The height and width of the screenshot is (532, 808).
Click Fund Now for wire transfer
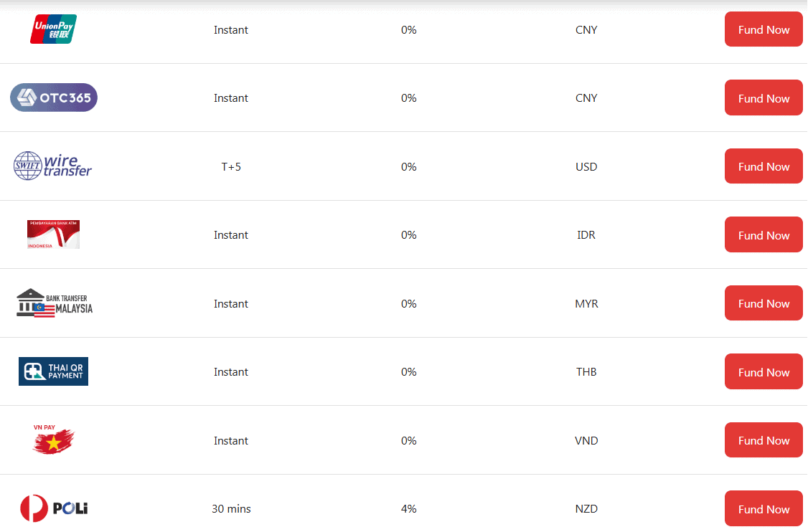[764, 166]
